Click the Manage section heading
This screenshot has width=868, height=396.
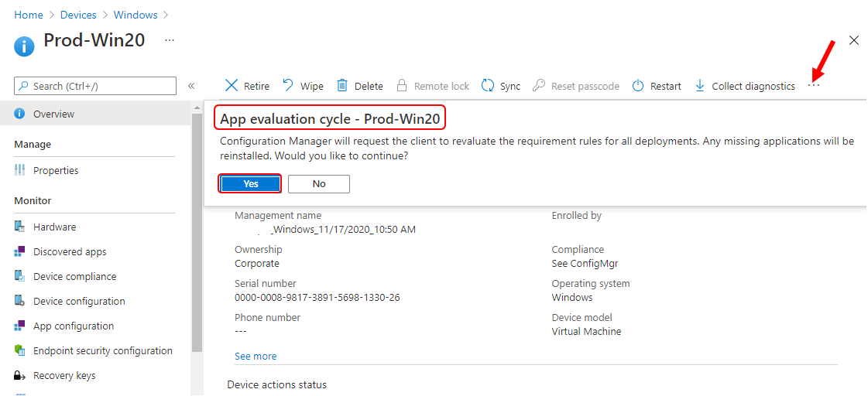pyautogui.click(x=33, y=145)
